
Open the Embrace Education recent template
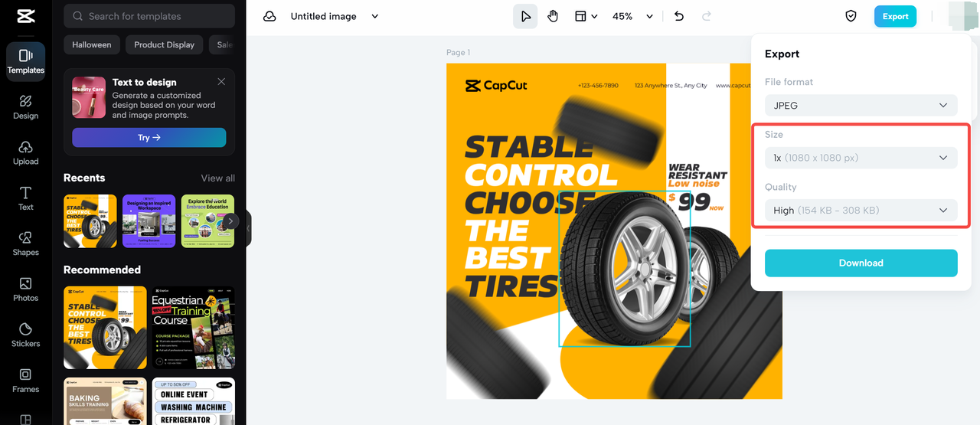pyautogui.click(x=207, y=221)
